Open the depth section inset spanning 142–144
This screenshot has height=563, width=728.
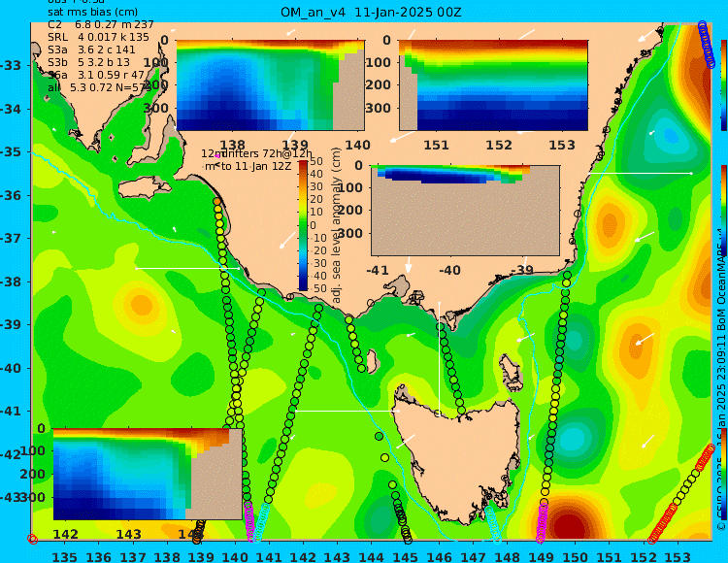click(x=148, y=474)
